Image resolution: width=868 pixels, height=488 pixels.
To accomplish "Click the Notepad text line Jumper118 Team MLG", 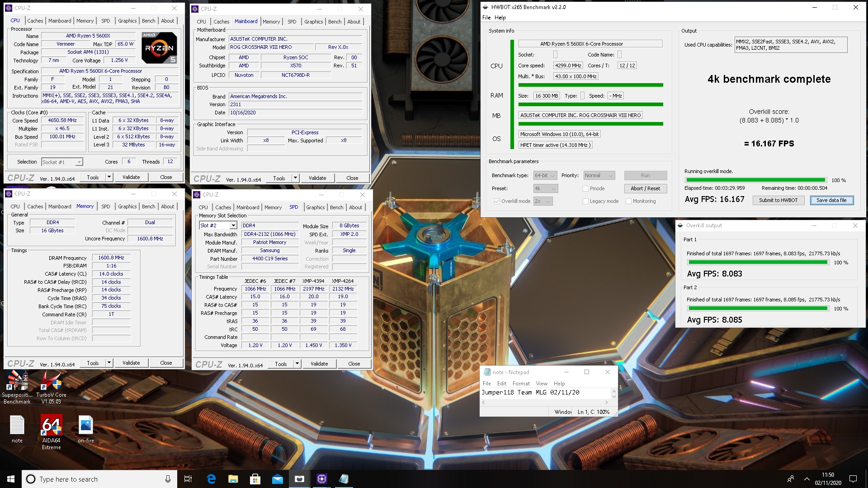I will click(530, 392).
